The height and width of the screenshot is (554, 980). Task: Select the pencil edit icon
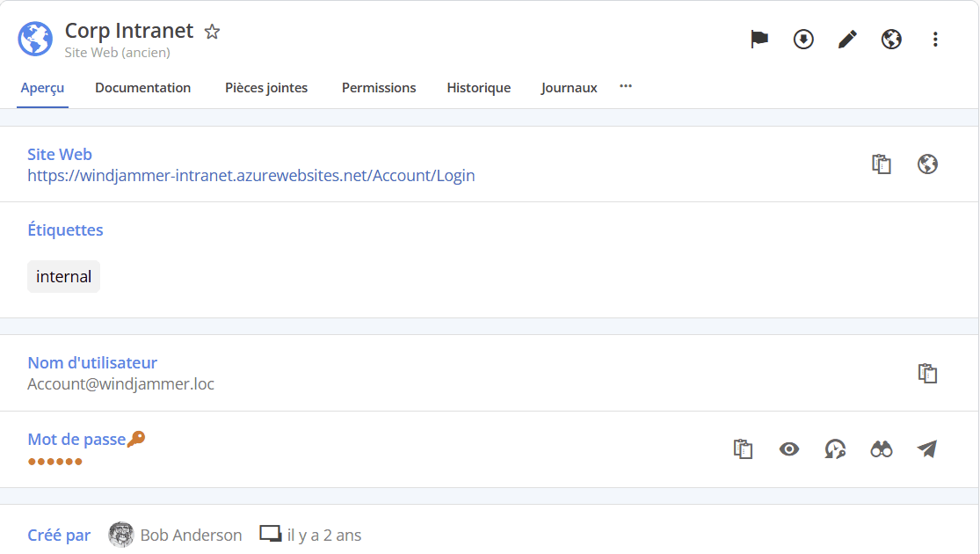click(x=846, y=39)
